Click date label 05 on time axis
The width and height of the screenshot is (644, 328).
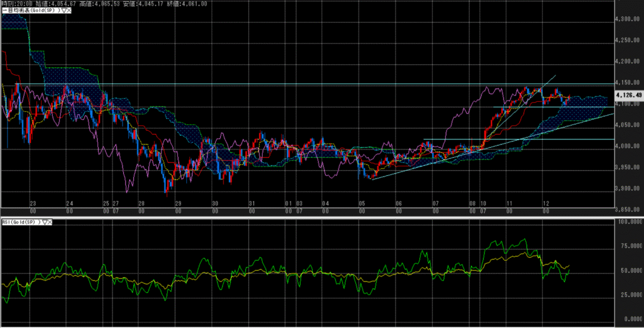[x=362, y=204]
